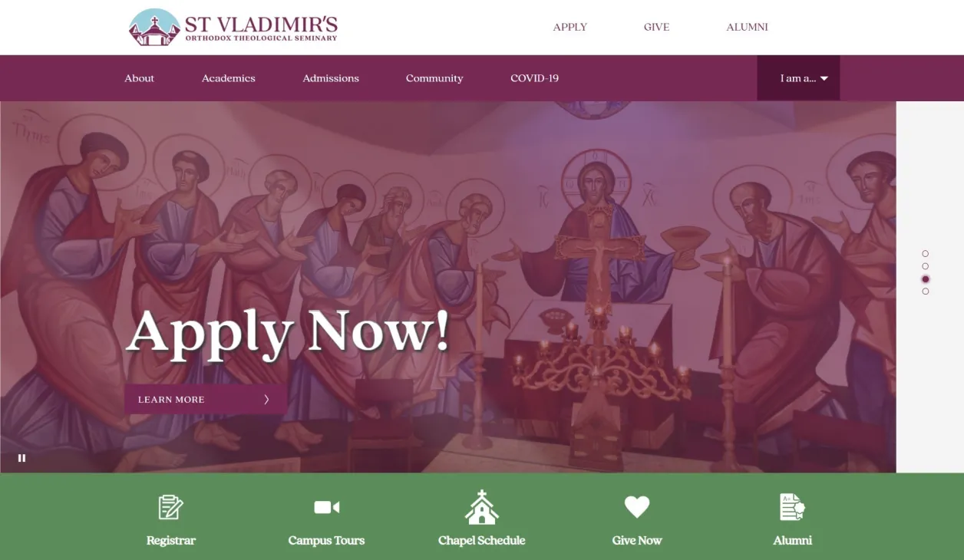Select the active third slide indicator
Viewport: 964px width, 560px height.
tap(925, 279)
